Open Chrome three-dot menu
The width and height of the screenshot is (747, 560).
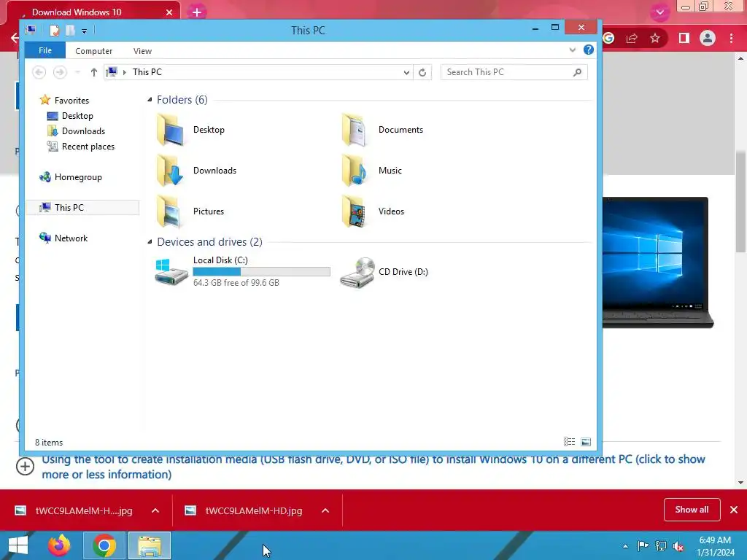point(731,38)
